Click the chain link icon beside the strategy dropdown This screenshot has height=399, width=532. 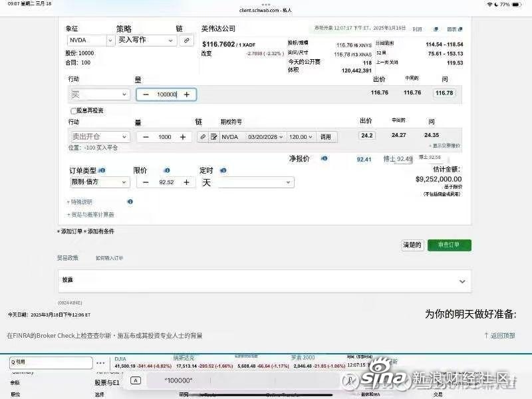point(186,41)
